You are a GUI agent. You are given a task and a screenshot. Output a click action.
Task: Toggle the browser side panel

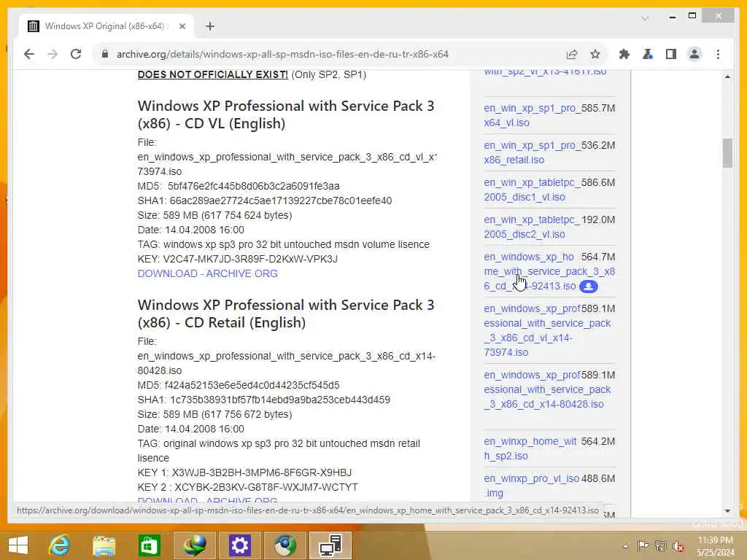pos(671,54)
